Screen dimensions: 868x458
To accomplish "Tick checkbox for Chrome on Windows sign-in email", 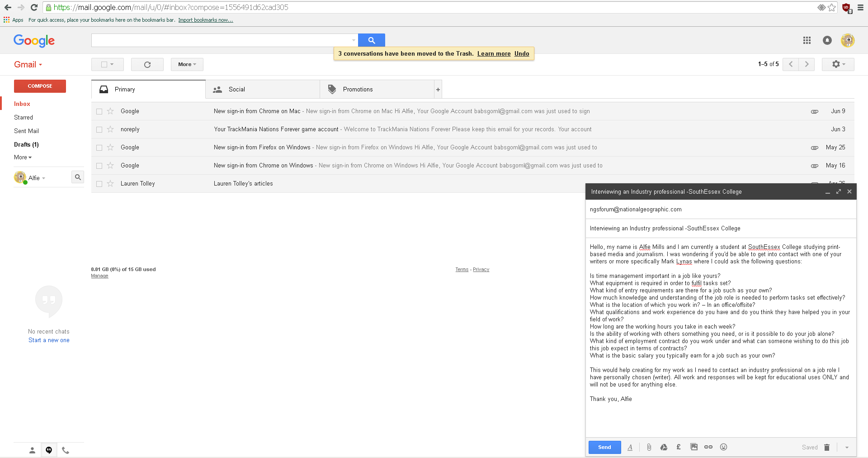I will point(99,166).
